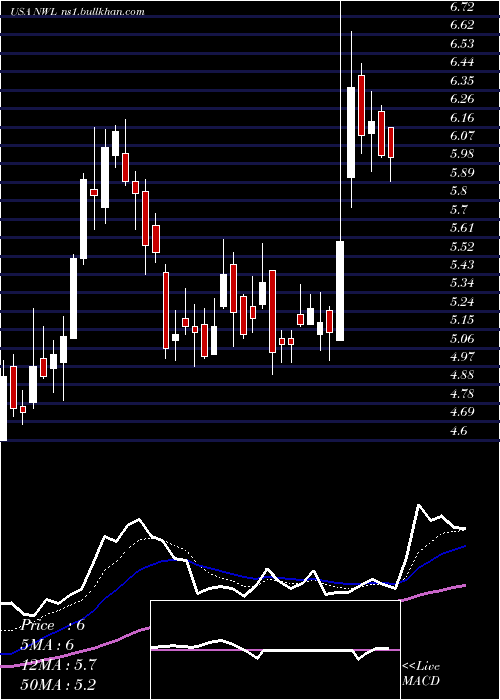Screen dimensions: 500x700
Task: Click the '50MA : 5.2' legend text
Action: [58, 685]
